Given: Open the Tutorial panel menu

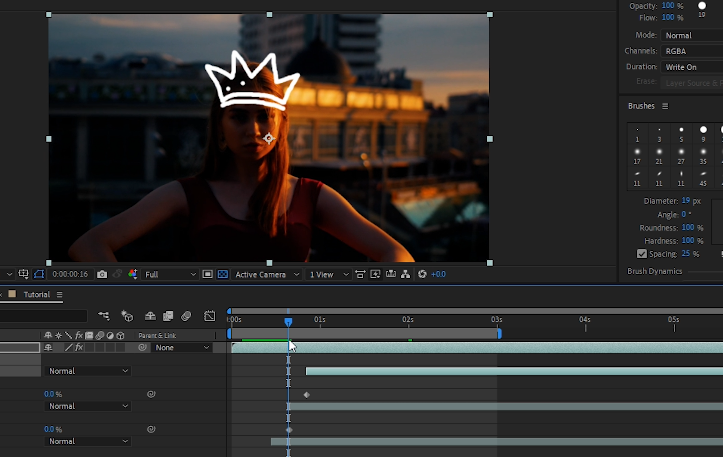Looking at the screenshot, I should pos(59,294).
